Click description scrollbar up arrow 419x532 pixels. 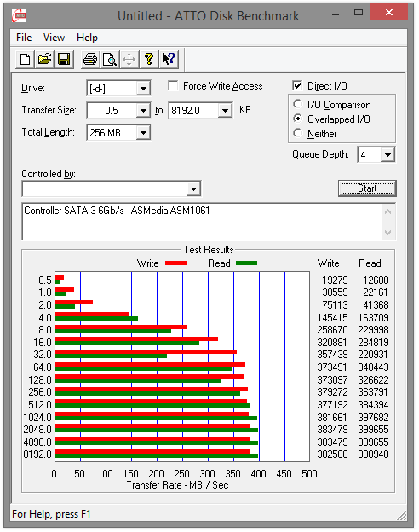tap(388, 212)
